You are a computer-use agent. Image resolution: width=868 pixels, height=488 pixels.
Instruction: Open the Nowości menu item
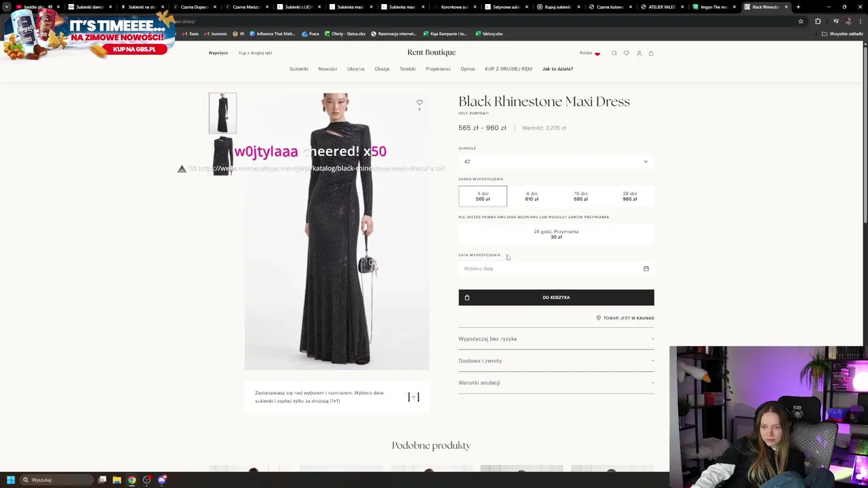pyautogui.click(x=328, y=68)
